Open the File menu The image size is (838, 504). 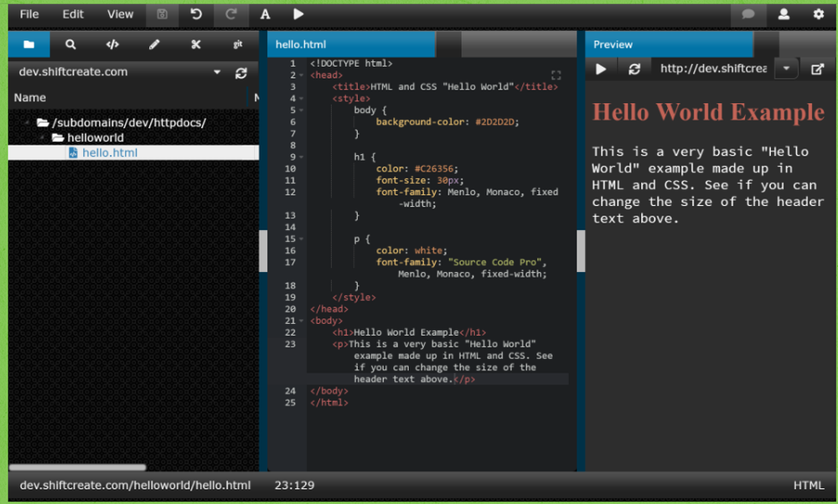(x=28, y=14)
